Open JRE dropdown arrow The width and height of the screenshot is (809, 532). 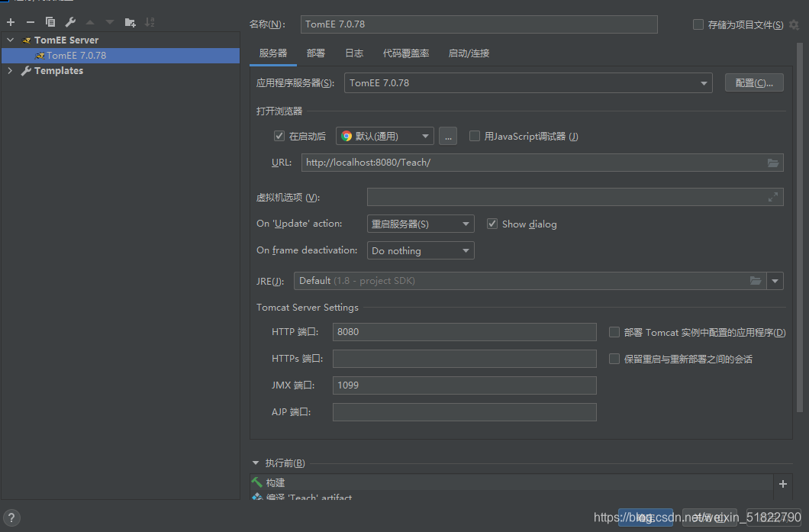[x=775, y=281]
